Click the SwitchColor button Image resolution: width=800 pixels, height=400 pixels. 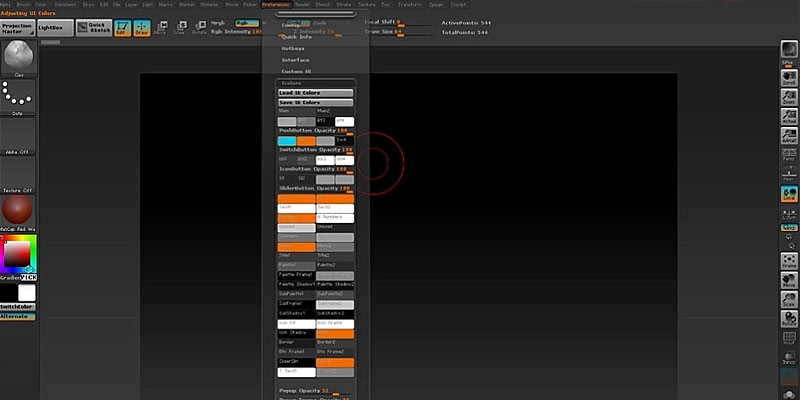18,307
